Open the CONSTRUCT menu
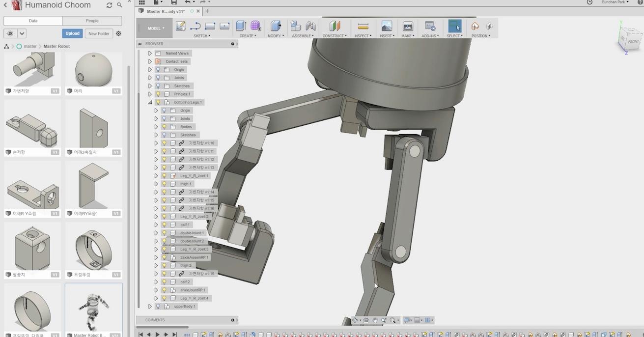 pyautogui.click(x=335, y=36)
